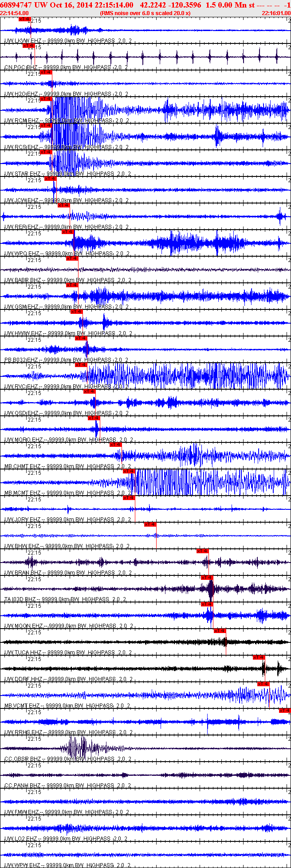Click the 'TA.I03D BHZ' station label

(20, 599)
